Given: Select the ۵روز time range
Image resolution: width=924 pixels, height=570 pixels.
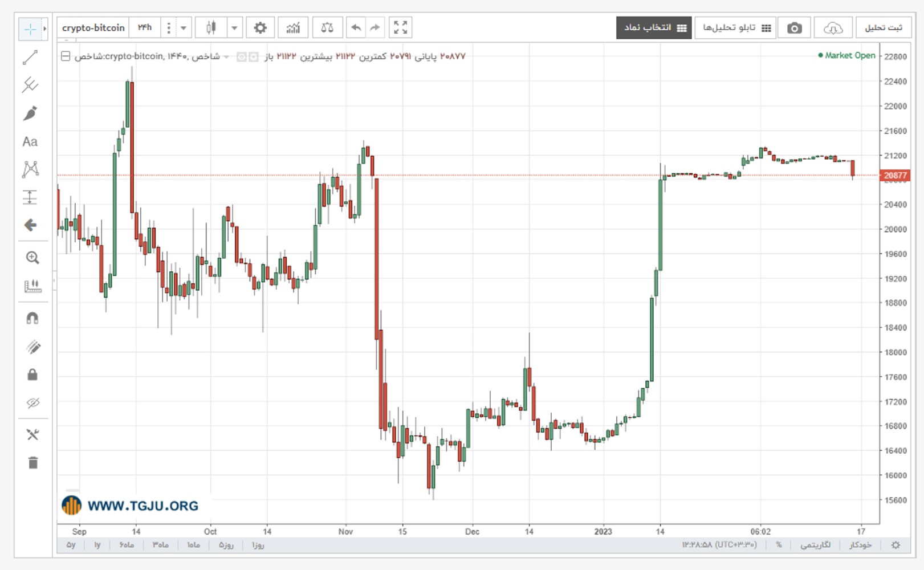Looking at the screenshot, I should [226, 545].
